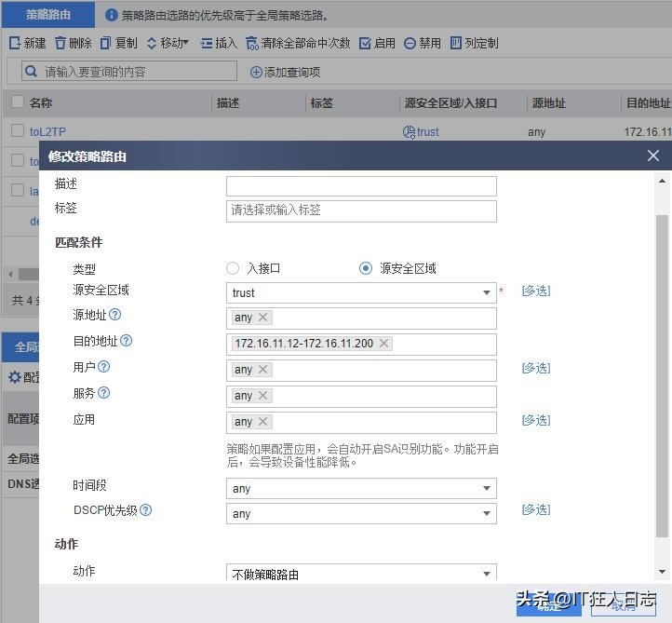The height and width of the screenshot is (623, 672).
Task: Click 多选 link beside 用户
Action: point(536,368)
